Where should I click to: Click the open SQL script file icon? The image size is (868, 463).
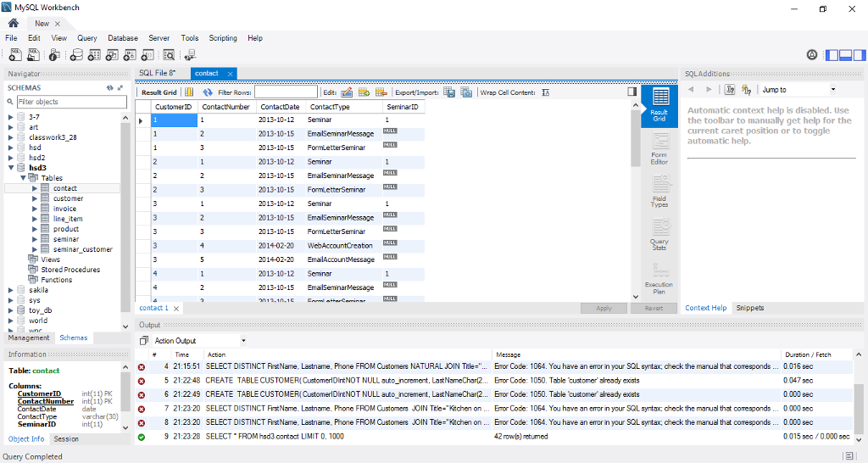[x=34, y=55]
